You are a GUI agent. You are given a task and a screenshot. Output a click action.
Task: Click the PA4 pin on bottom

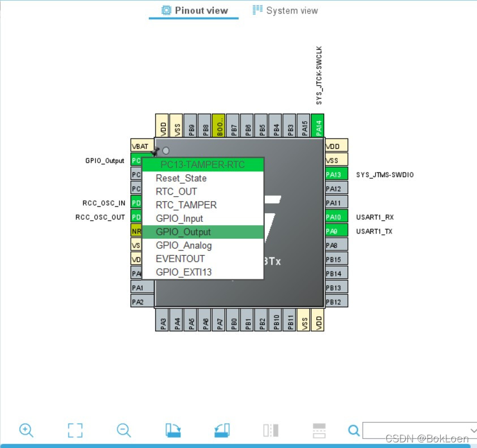tap(176, 320)
